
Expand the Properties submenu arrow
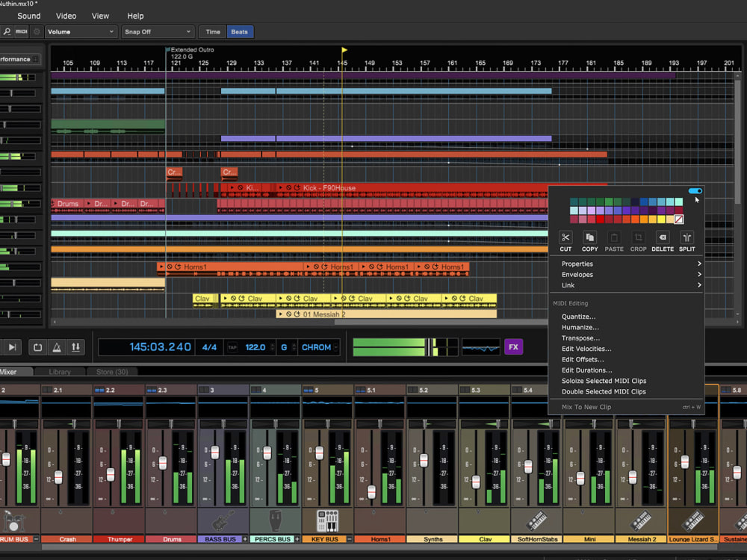(699, 264)
